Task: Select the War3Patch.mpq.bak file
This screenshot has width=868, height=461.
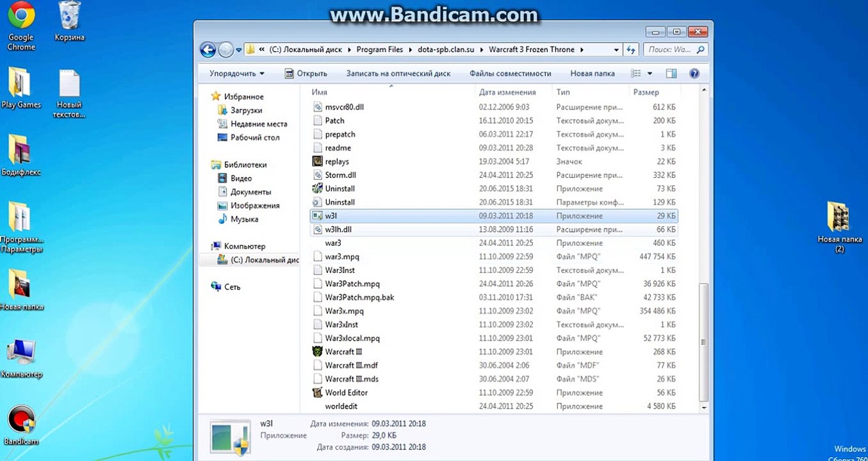Action: point(359,297)
